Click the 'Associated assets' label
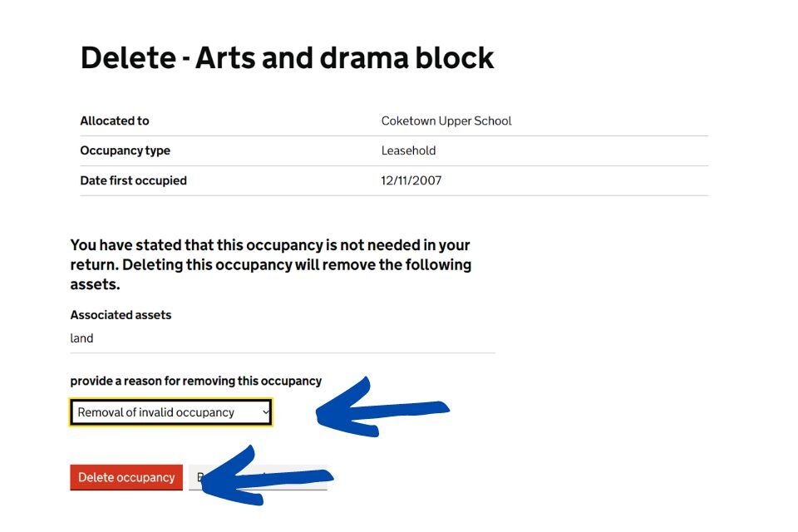Screen dimensions: 798x532 121,315
